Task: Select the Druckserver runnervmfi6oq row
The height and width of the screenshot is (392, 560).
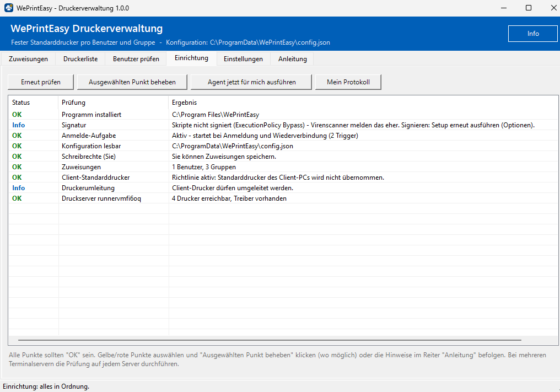Action: pyautogui.click(x=283, y=198)
